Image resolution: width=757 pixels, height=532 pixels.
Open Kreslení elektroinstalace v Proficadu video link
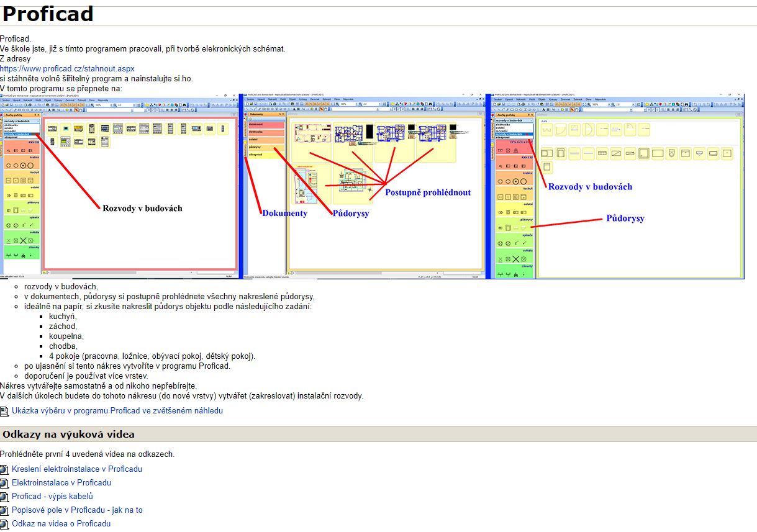coord(77,469)
